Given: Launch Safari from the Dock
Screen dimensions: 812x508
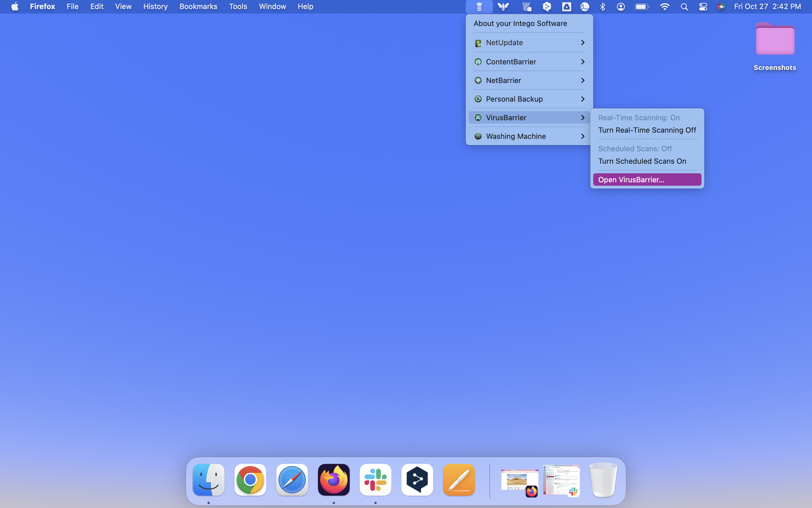Looking at the screenshot, I should click(292, 480).
